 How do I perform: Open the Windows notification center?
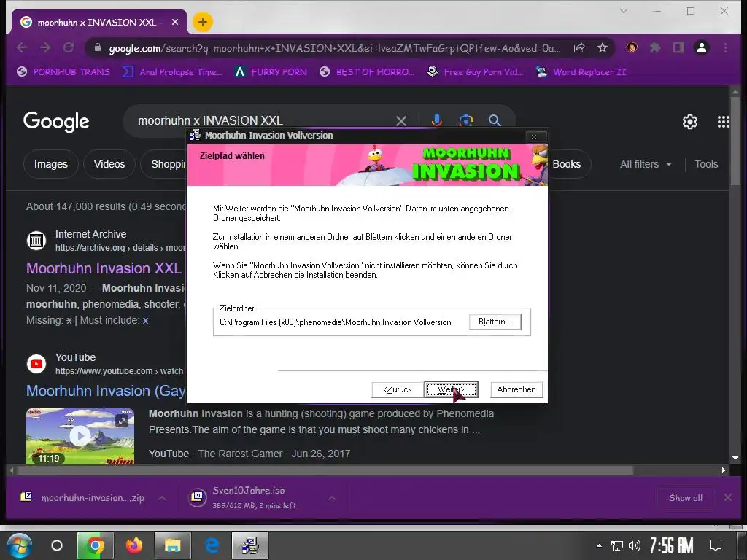[x=716, y=545]
